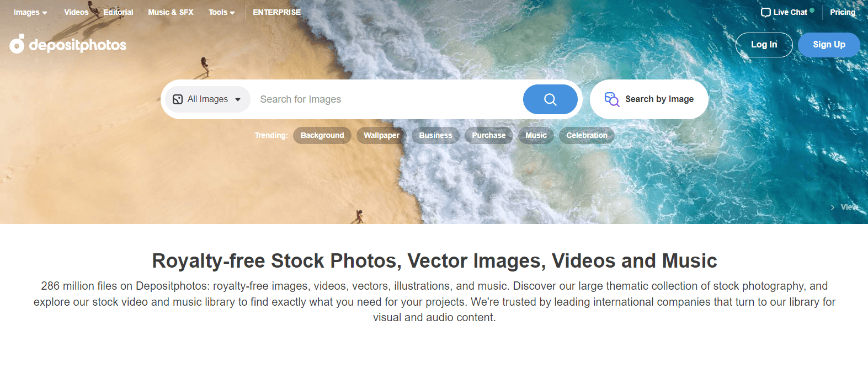The height and width of the screenshot is (378, 868).
Task: Click the '286 million files' description text
Action: point(434,302)
